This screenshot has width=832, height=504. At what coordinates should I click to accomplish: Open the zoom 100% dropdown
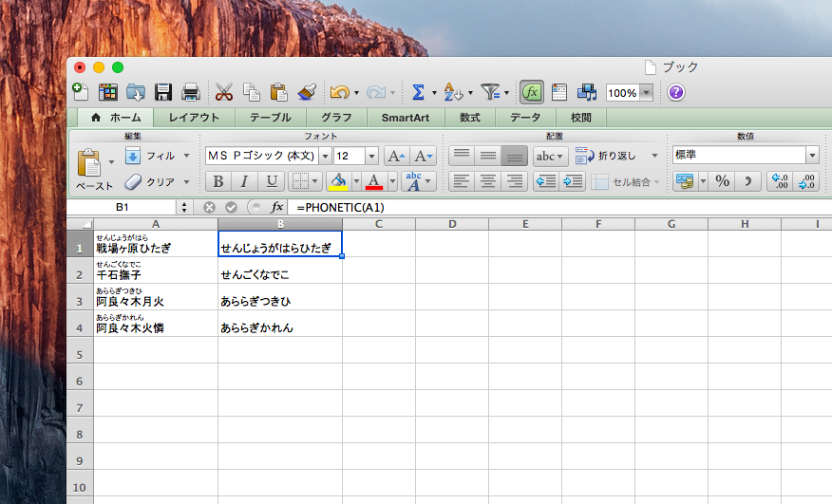point(646,93)
